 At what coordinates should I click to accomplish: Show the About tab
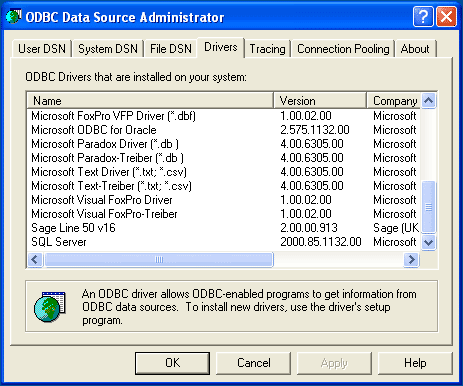click(415, 49)
